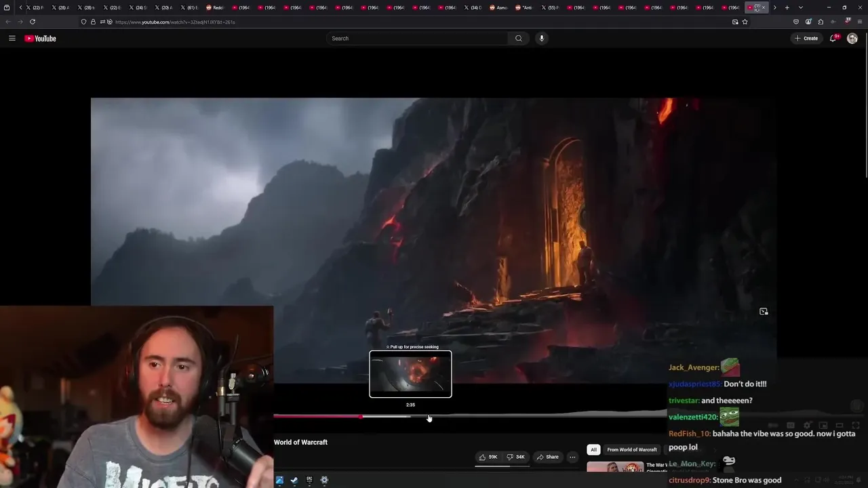Switch to the X tab labeled (20)
The height and width of the screenshot is (488, 868).
point(163,7)
